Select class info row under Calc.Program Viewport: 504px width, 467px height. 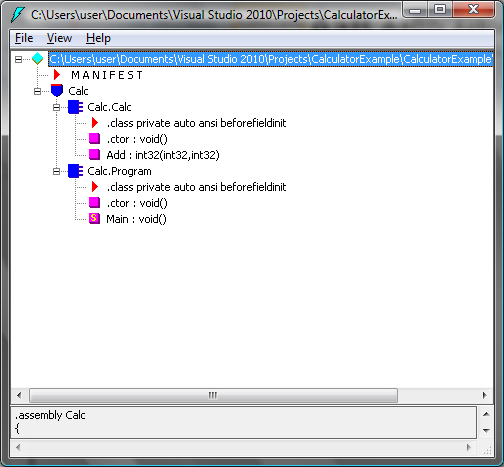click(196, 187)
